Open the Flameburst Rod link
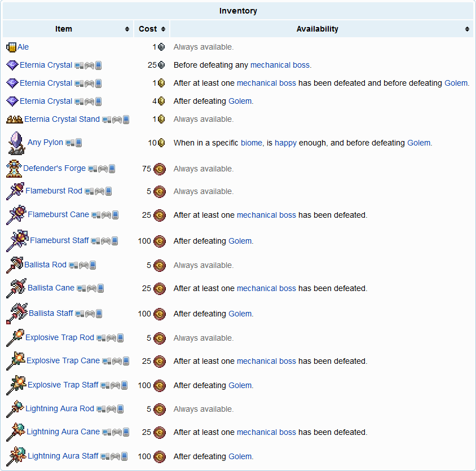The height and width of the screenshot is (471, 476). [x=54, y=191]
